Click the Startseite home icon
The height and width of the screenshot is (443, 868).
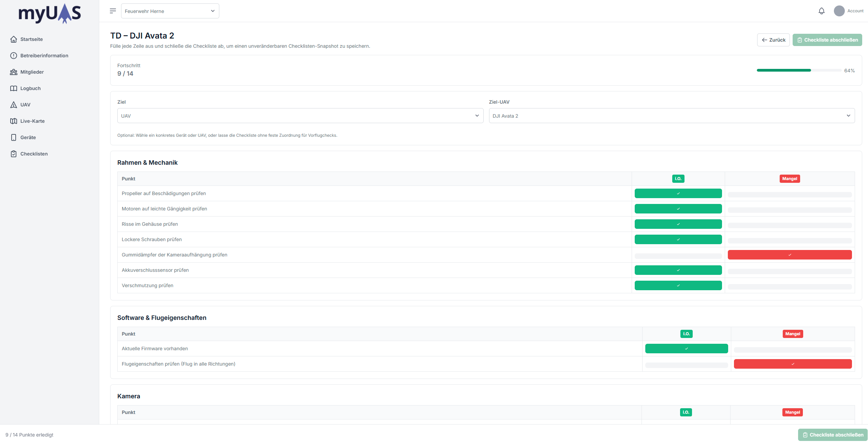(14, 39)
